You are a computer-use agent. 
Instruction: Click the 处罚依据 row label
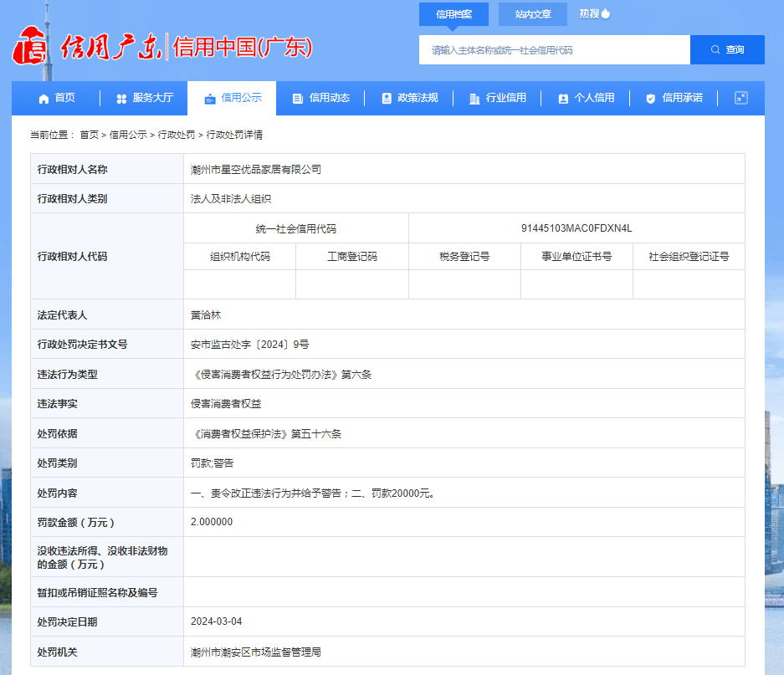pyautogui.click(x=57, y=434)
